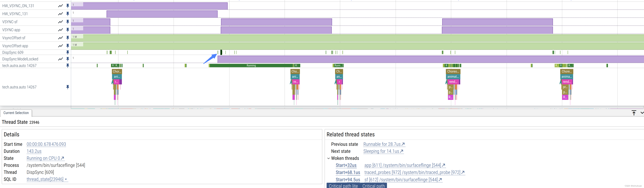Screen dimensions: 644x188
Task: Unpin the HW_VSYNC_131 track
Action: 68,14
